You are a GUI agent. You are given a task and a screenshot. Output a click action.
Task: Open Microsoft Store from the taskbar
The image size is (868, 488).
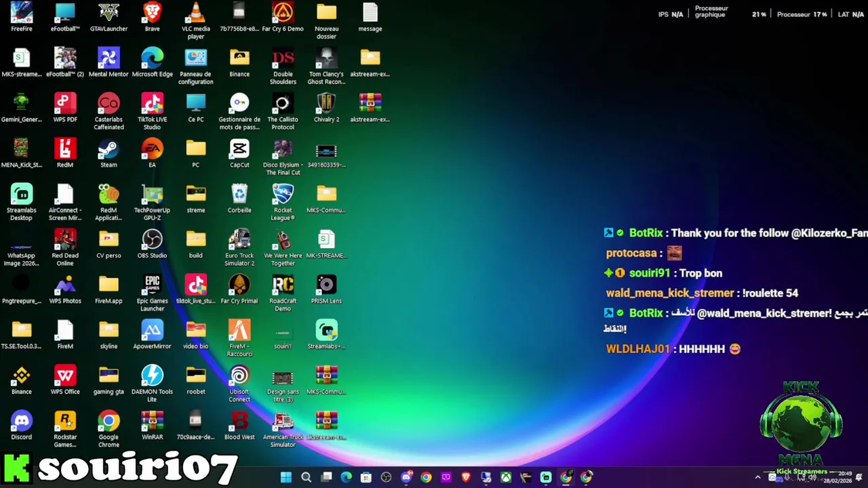click(x=366, y=477)
